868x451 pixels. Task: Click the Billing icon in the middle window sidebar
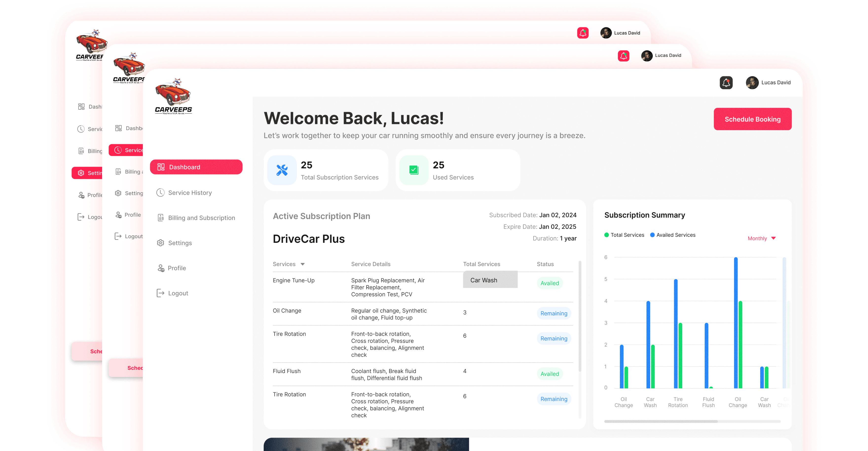118,172
